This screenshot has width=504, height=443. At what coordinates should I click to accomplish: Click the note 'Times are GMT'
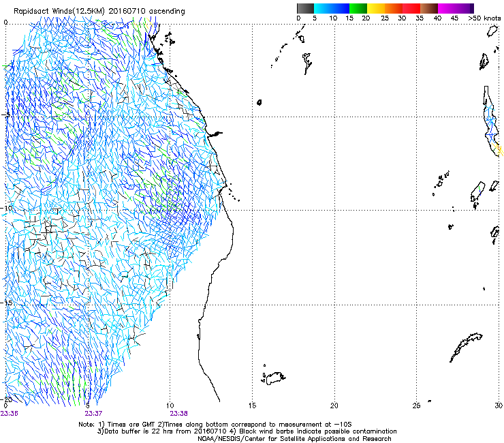pos(131,425)
